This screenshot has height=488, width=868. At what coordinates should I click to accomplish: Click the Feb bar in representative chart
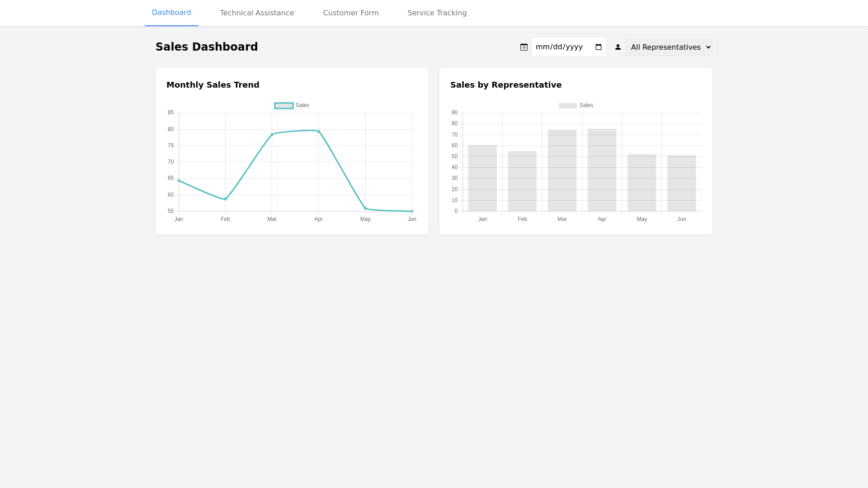[x=522, y=181]
